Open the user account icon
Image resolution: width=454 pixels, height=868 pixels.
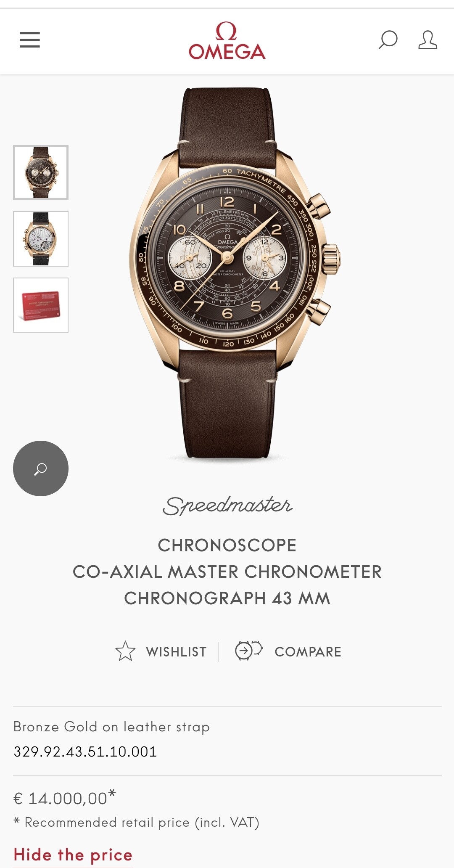(x=428, y=40)
